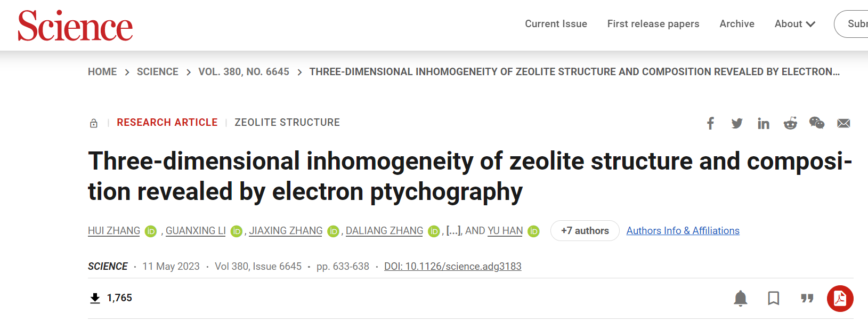The height and width of the screenshot is (321, 868).
Task: Open the PDF download button
Action: (x=840, y=299)
